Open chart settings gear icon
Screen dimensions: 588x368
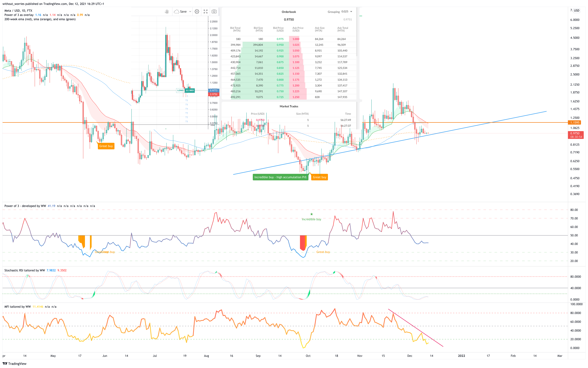pyautogui.click(x=197, y=11)
